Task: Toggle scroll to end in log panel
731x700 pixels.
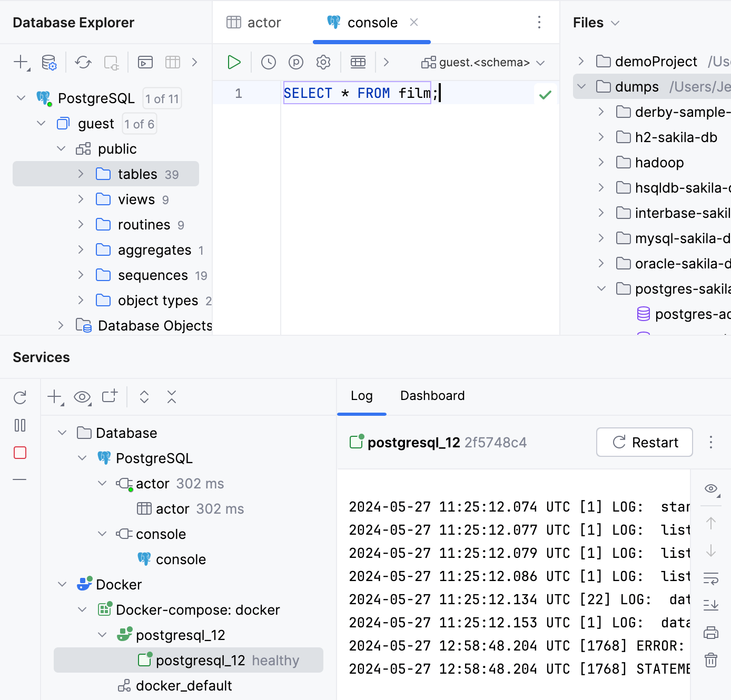Action: coord(710,605)
